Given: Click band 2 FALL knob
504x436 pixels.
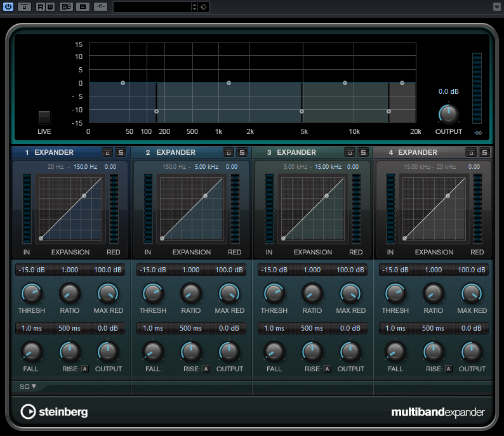Looking at the screenshot, I should click(153, 352).
